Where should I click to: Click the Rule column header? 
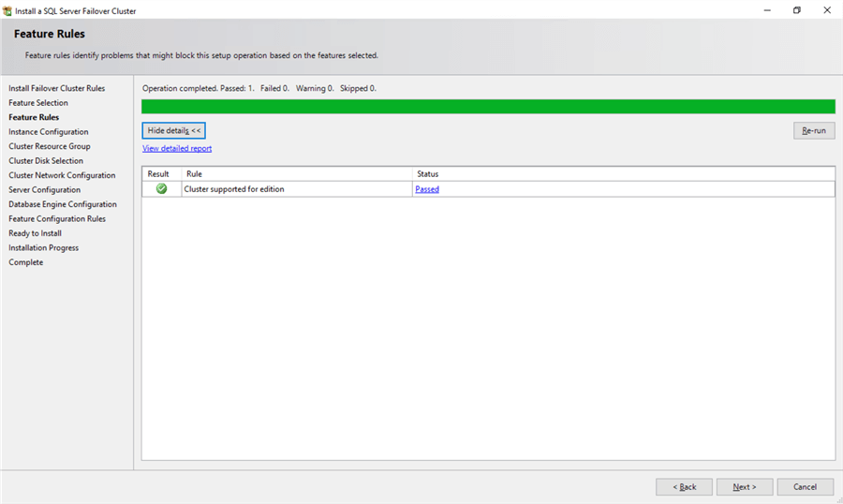tap(297, 173)
